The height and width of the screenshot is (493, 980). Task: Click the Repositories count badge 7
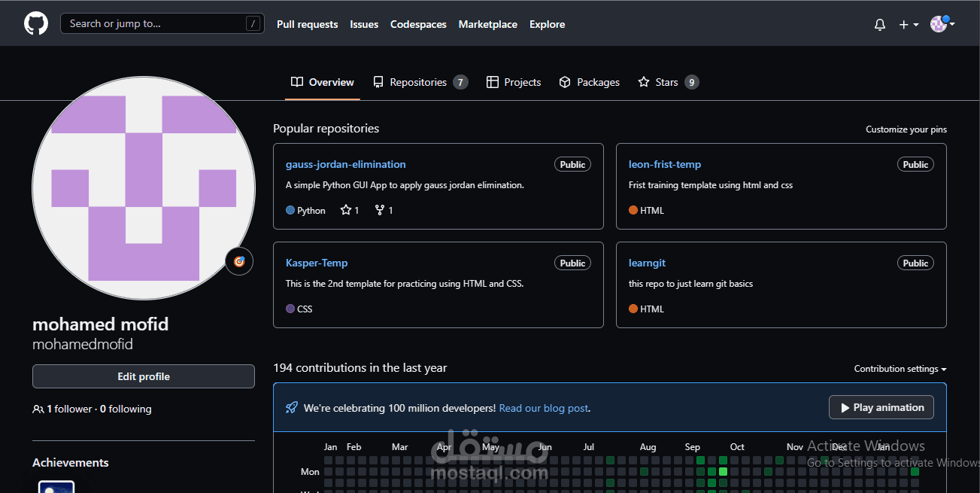pyautogui.click(x=460, y=82)
